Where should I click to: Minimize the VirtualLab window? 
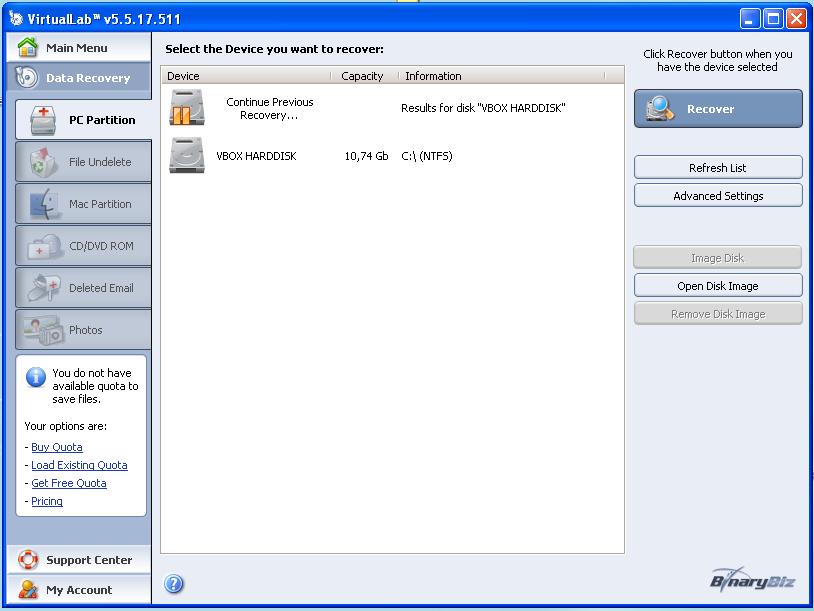[x=750, y=19]
